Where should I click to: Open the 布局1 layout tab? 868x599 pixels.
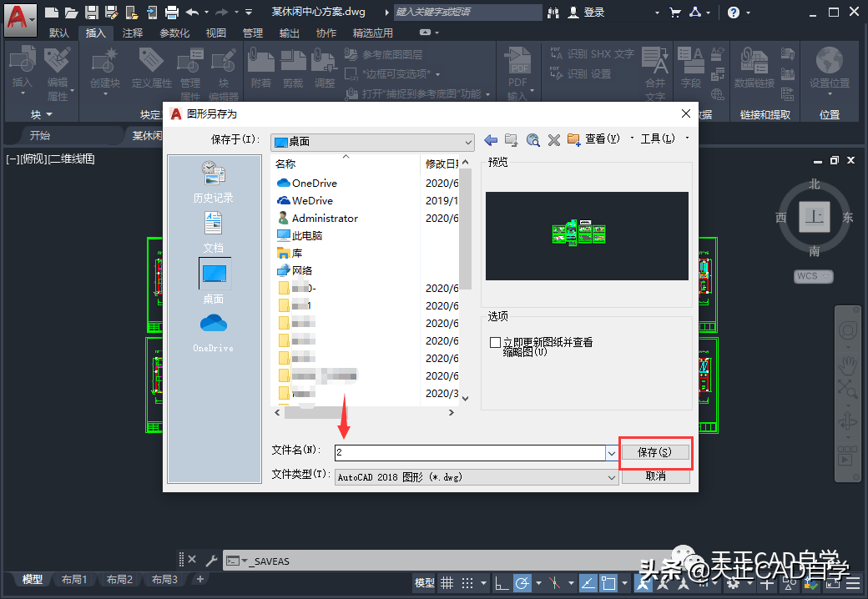click(x=74, y=579)
